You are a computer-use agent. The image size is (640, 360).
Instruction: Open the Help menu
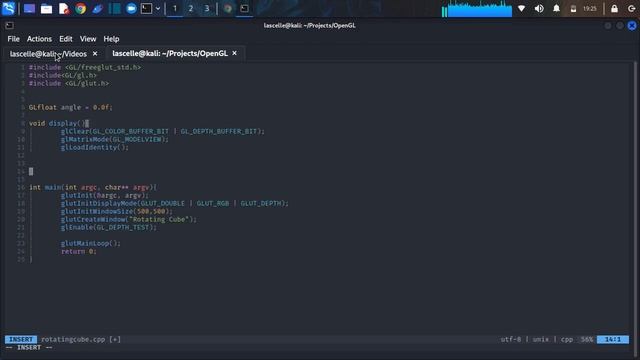tap(111, 39)
